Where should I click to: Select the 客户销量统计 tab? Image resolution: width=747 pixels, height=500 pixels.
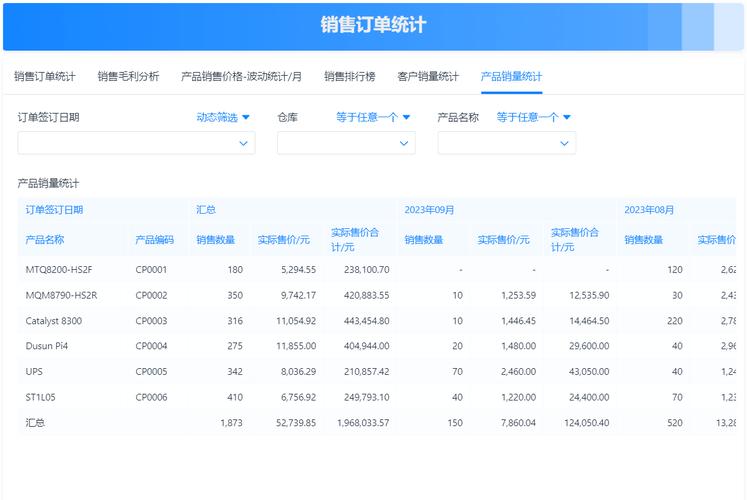pyautogui.click(x=428, y=76)
